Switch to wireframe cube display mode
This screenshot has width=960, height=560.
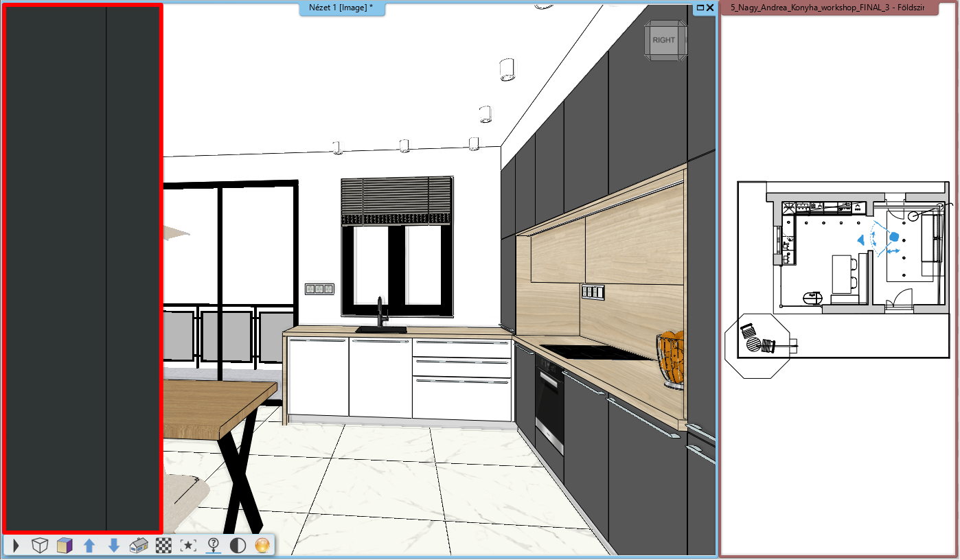[41, 546]
